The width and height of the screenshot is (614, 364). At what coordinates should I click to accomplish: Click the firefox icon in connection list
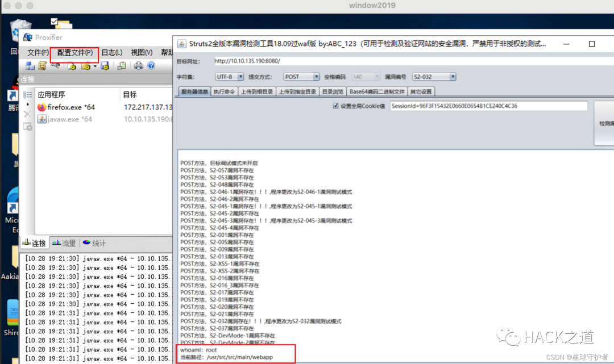coord(42,107)
